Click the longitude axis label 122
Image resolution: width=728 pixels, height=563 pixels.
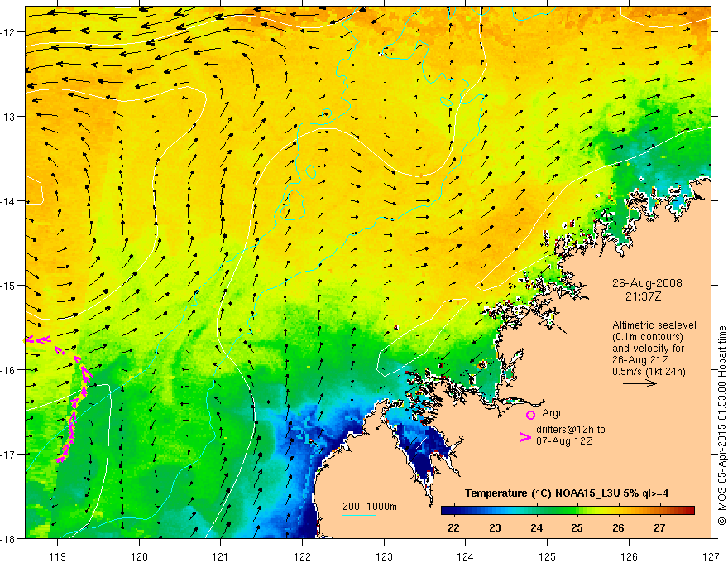[302, 556]
